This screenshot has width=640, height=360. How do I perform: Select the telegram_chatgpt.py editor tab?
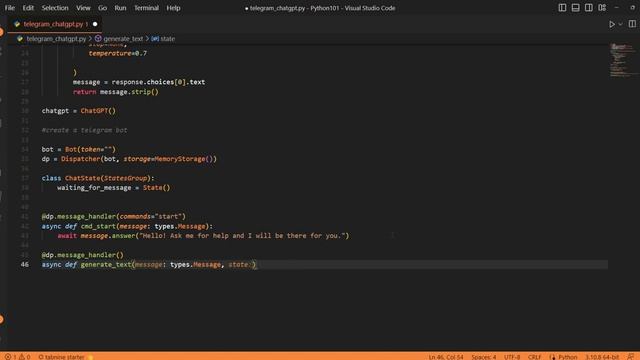pyautogui.click(x=55, y=24)
